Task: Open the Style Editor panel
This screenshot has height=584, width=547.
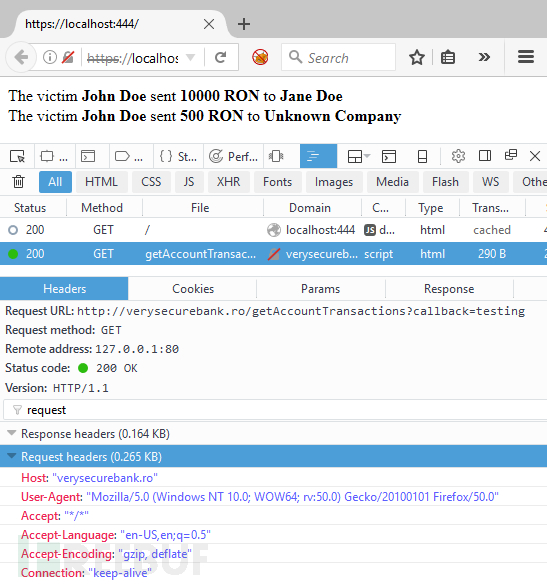Action: pos(178,156)
